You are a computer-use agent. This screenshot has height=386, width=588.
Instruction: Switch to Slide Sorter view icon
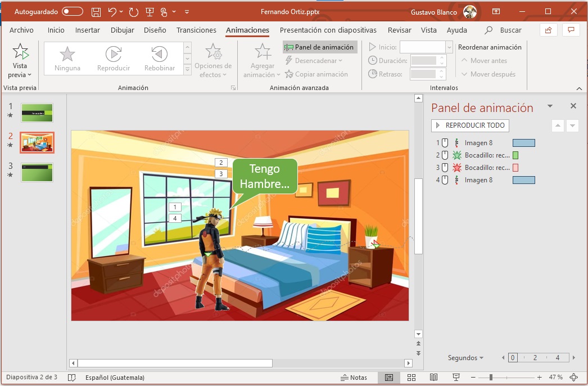click(411, 378)
